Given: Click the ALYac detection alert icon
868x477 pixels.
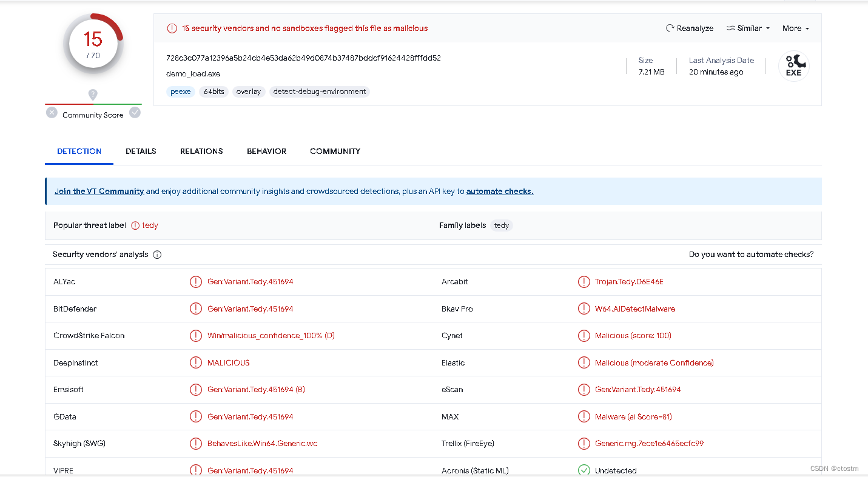Looking at the screenshot, I should click(196, 282).
